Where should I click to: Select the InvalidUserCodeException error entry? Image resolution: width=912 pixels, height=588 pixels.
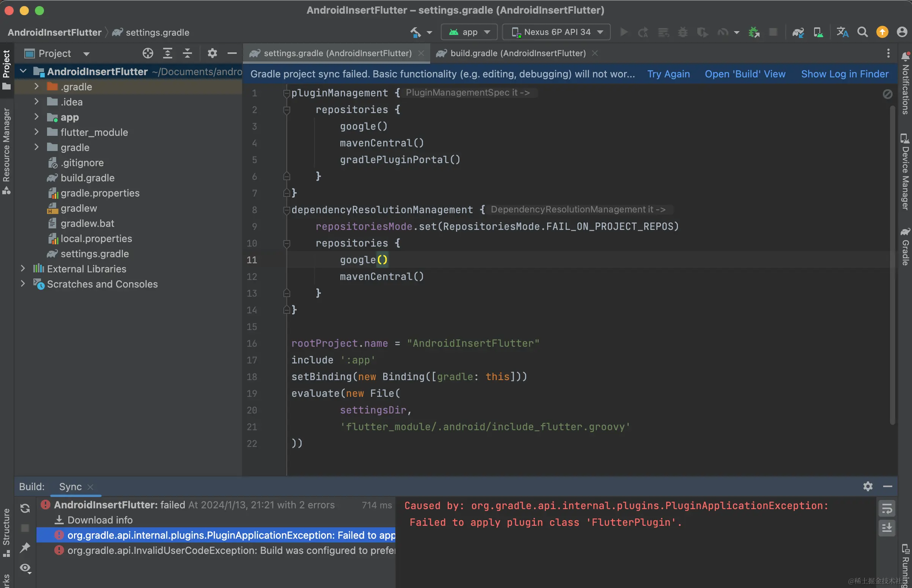[x=229, y=550]
